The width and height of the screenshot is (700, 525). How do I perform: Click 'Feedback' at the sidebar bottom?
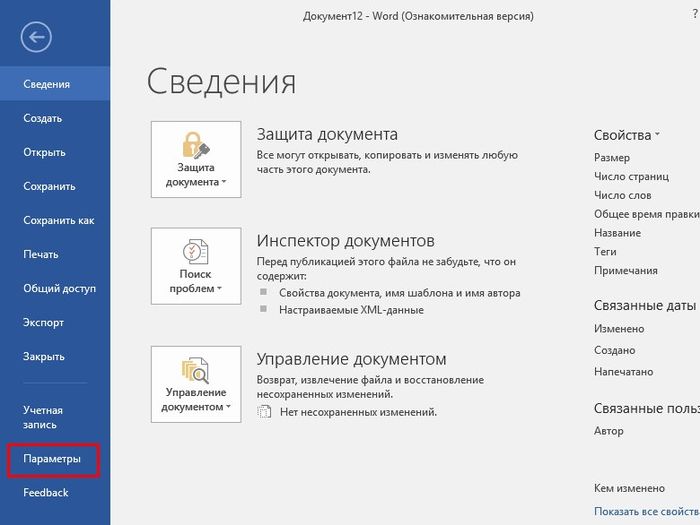(x=46, y=493)
